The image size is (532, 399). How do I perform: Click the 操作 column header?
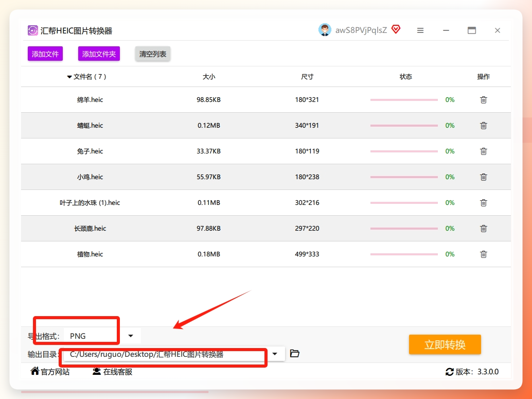point(484,77)
